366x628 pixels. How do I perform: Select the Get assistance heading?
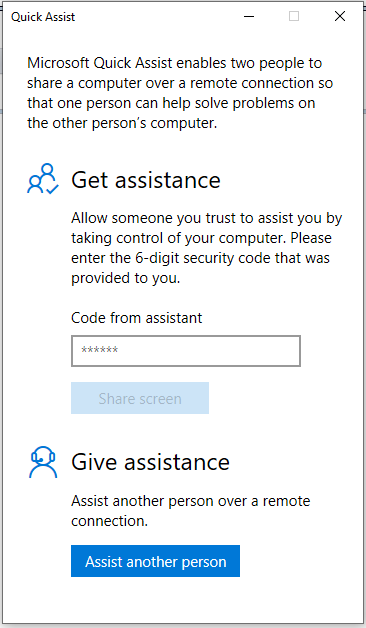click(x=146, y=180)
